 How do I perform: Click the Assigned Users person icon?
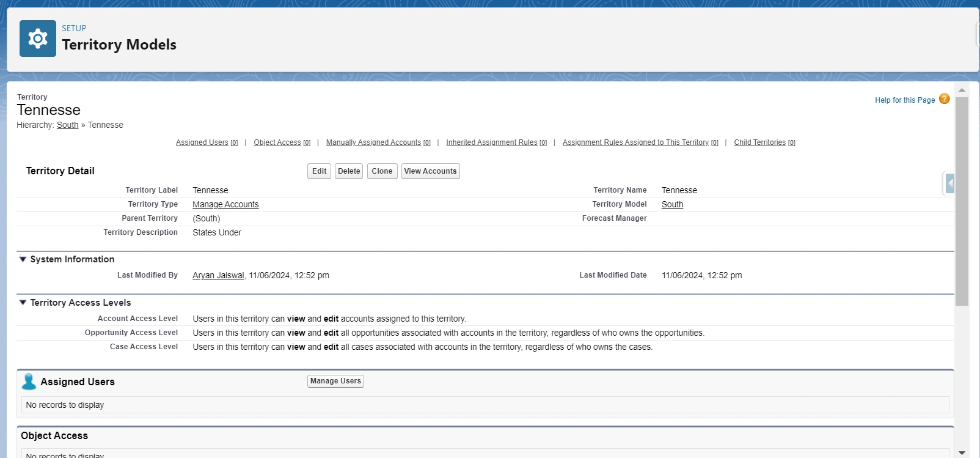pyautogui.click(x=29, y=382)
